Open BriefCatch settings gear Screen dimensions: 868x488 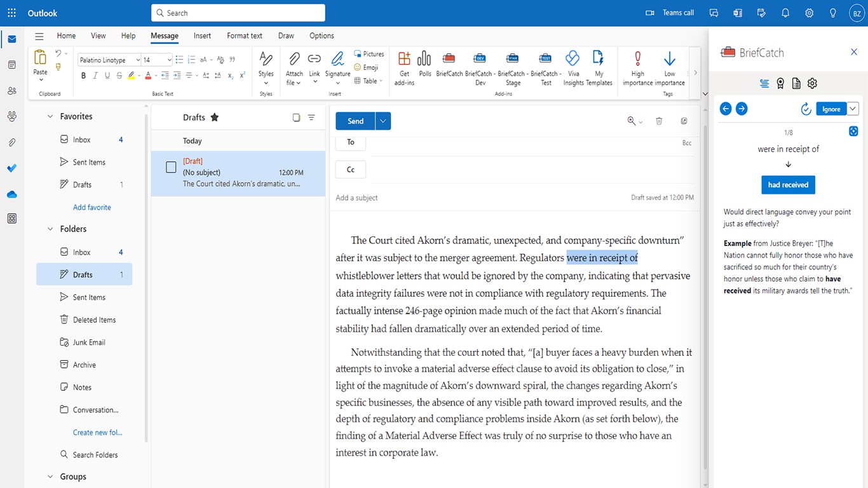(x=812, y=83)
